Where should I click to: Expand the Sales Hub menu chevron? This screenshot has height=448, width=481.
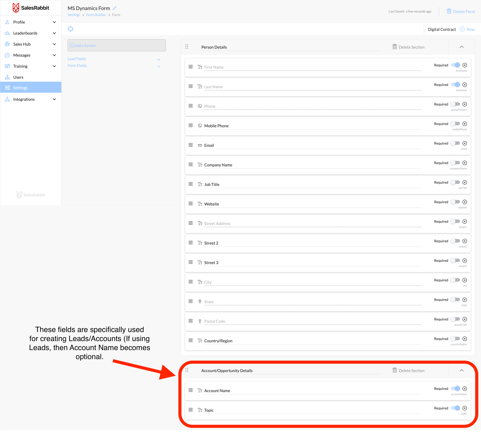(x=54, y=44)
